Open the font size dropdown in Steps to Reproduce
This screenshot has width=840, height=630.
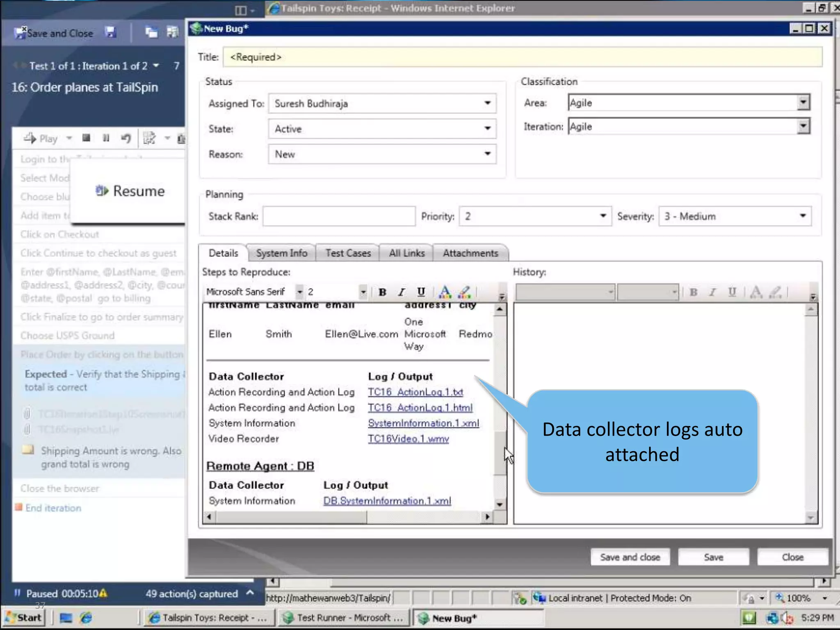pos(363,292)
